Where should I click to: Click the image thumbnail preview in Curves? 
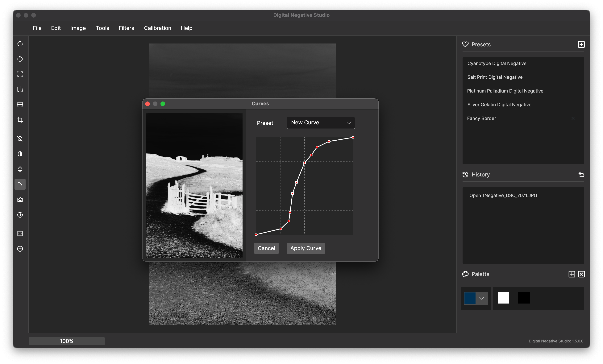click(x=194, y=185)
